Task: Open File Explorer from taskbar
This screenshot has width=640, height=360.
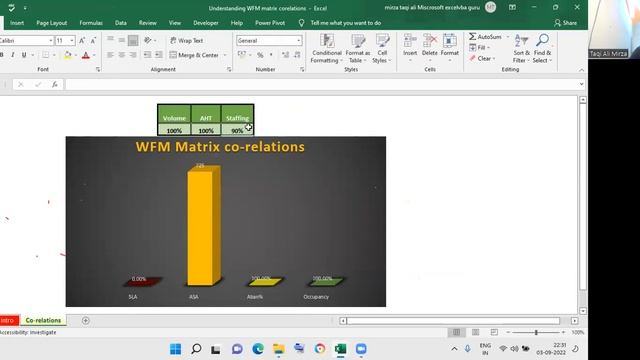Action: [279, 349]
